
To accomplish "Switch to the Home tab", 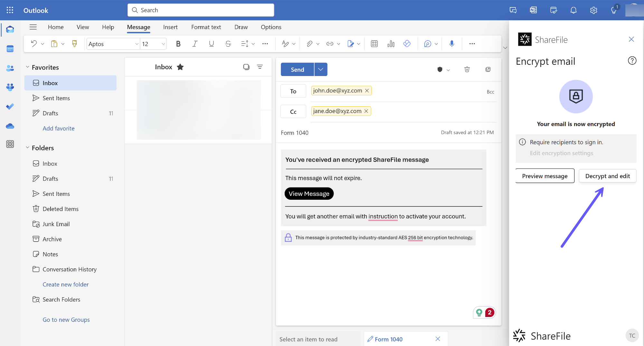I will [56, 27].
